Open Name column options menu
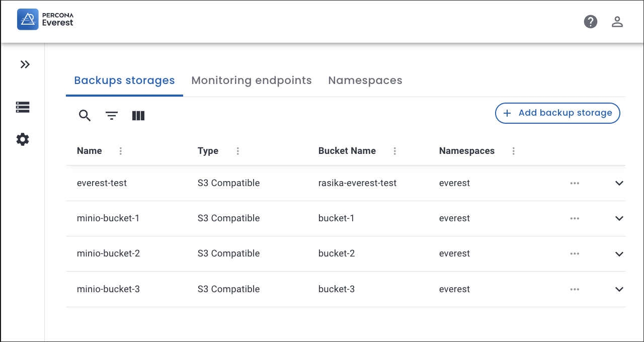 pyautogui.click(x=120, y=151)
